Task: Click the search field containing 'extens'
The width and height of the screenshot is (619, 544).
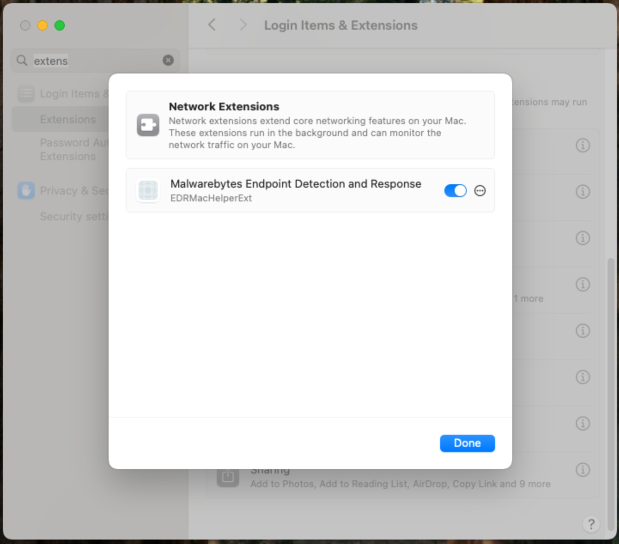Action: click(95, 60)
